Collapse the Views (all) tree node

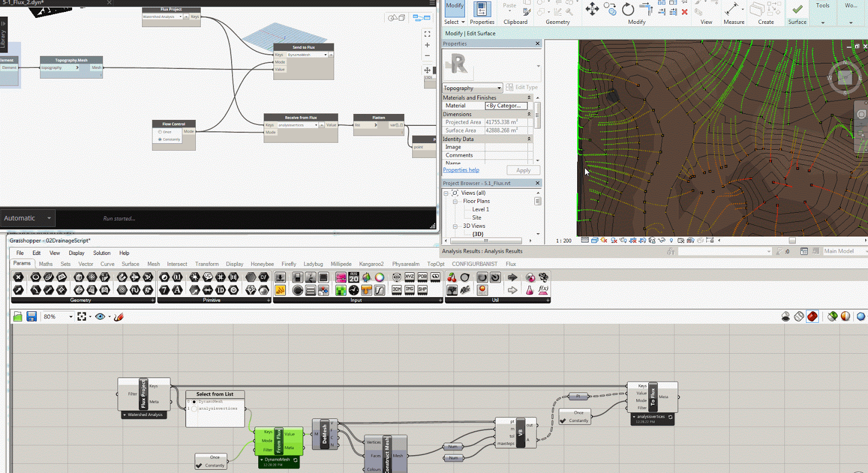(x=446, y=193)
